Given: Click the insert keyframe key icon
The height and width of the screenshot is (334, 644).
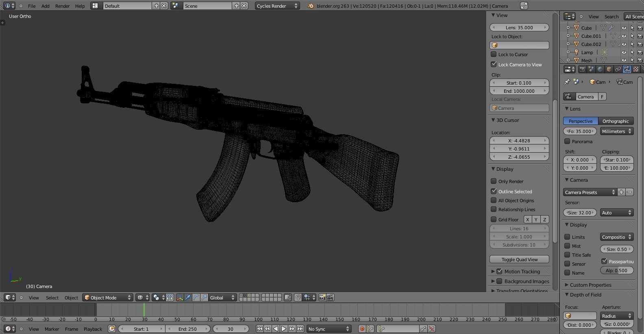Looking at the screenshot, I should pyautogui.click(x=423, y=329).
